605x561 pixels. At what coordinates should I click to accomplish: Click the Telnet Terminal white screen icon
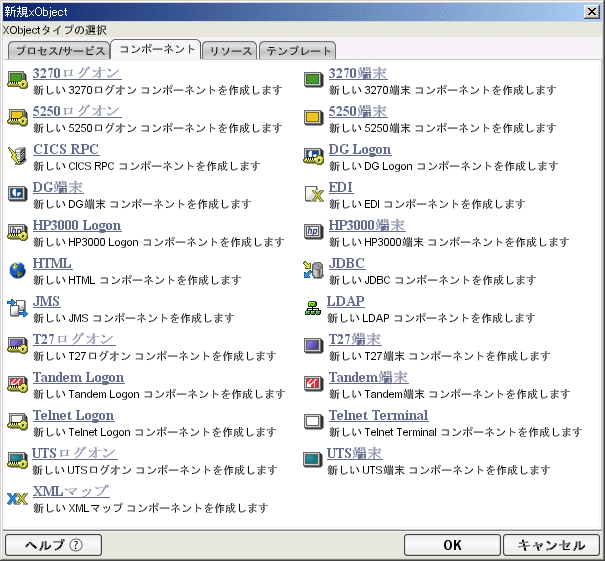pos(313,421)
